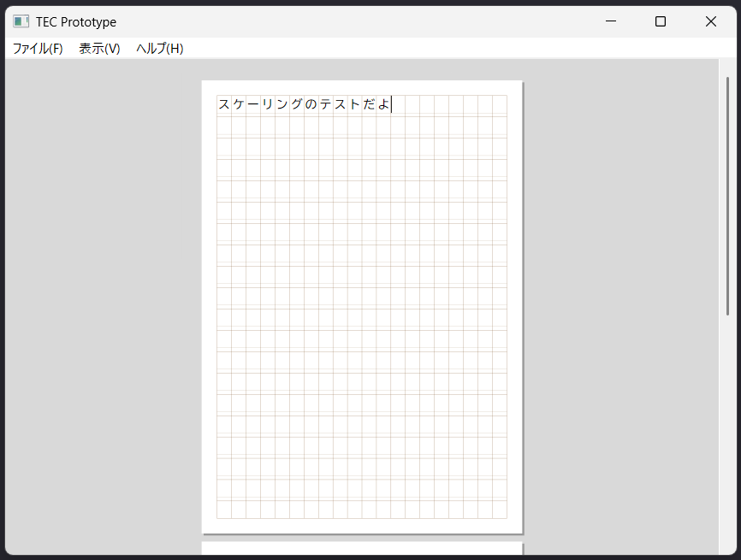741x560 pixels.
Task: Click the vertical scrollbar thumb
Action: point(728,197)
